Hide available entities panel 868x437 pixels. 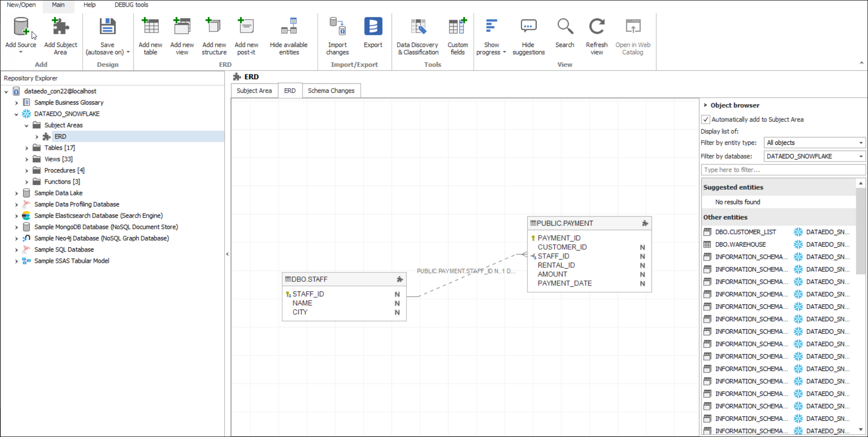pos(289,27)
